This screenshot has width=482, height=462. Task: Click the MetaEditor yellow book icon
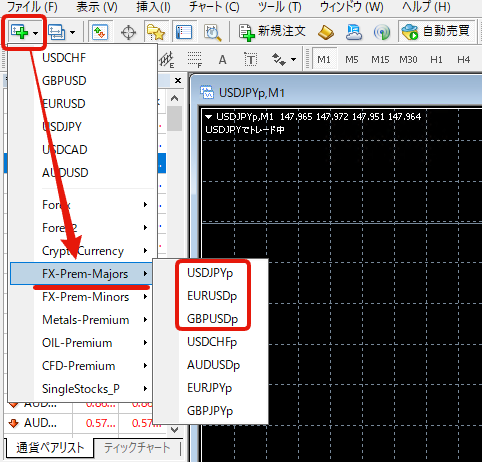point(326,32)
